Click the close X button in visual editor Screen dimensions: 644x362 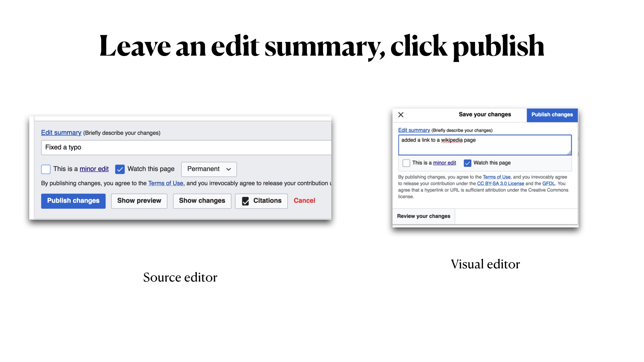(x=401, y=115)
